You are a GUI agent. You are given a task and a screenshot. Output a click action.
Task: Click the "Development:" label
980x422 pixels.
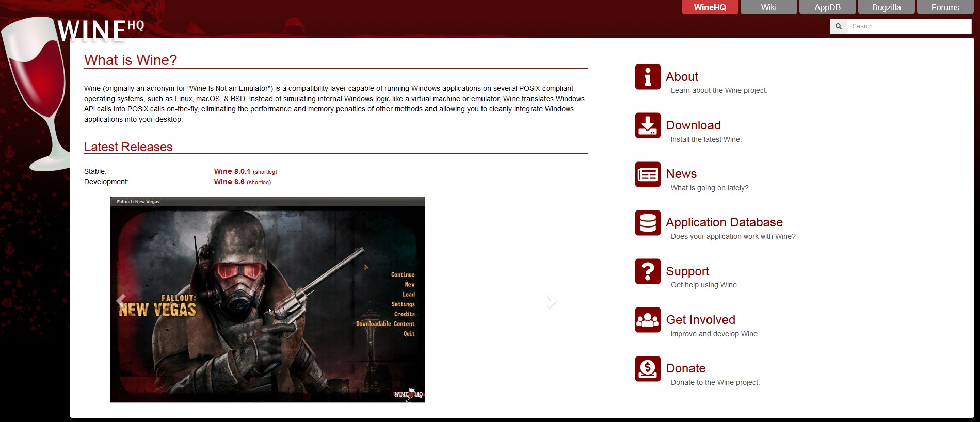pyautogui.click(x=106, y=182)
